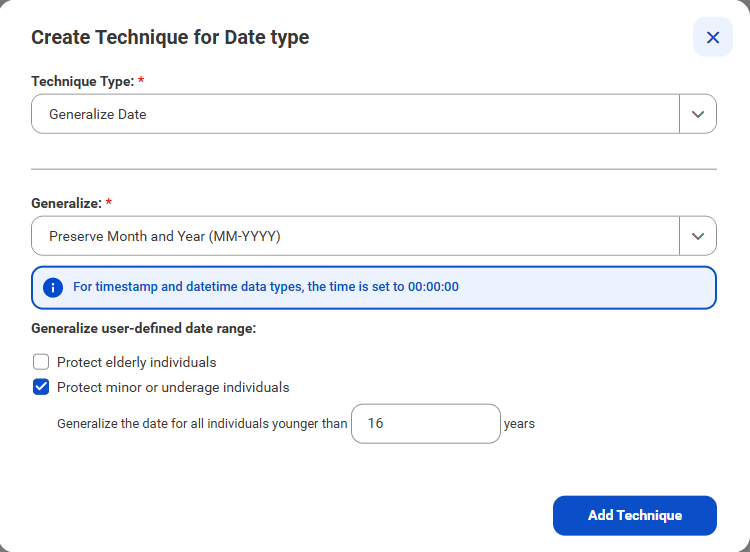Click the Generalize field label
Image resolution: width=750 pixels, height=552 pixels.
tap(67, 203)
